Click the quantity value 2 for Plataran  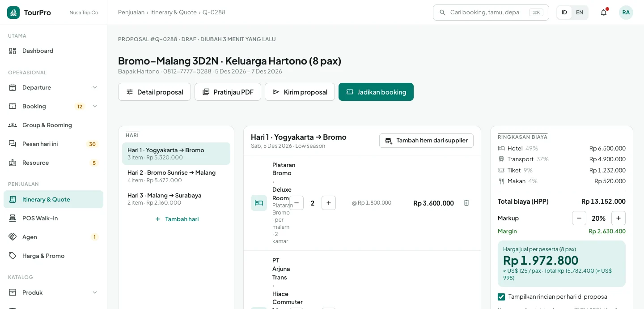coord(313,203)
